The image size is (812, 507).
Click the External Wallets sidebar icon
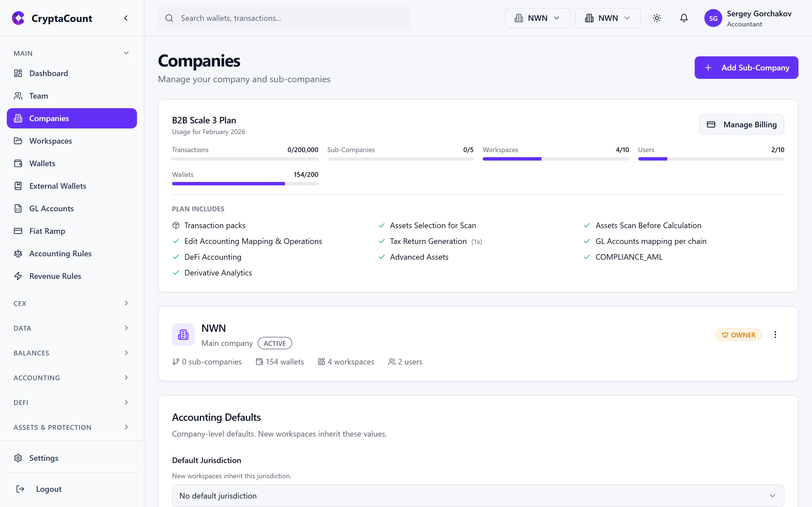point(18,186)
